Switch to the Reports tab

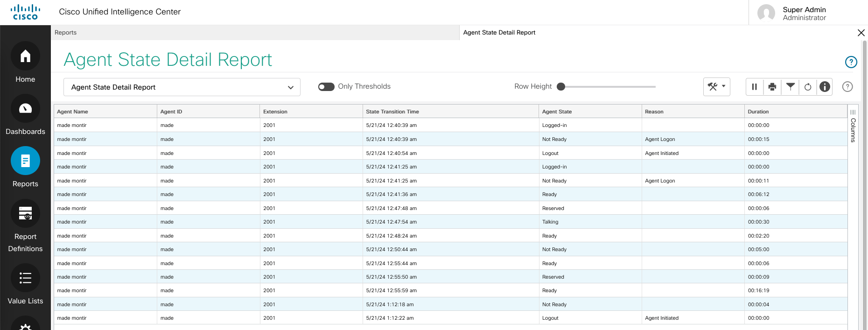click(x=66, y=33)
